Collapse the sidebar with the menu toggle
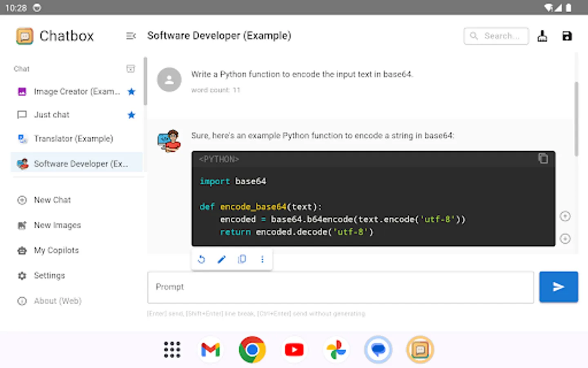 (x=130, y=36)
